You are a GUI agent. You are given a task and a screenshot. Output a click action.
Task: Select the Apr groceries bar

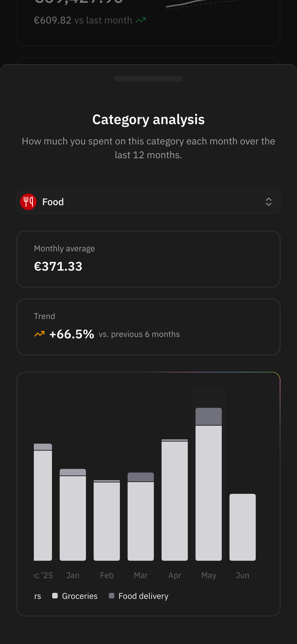point(175,501)
